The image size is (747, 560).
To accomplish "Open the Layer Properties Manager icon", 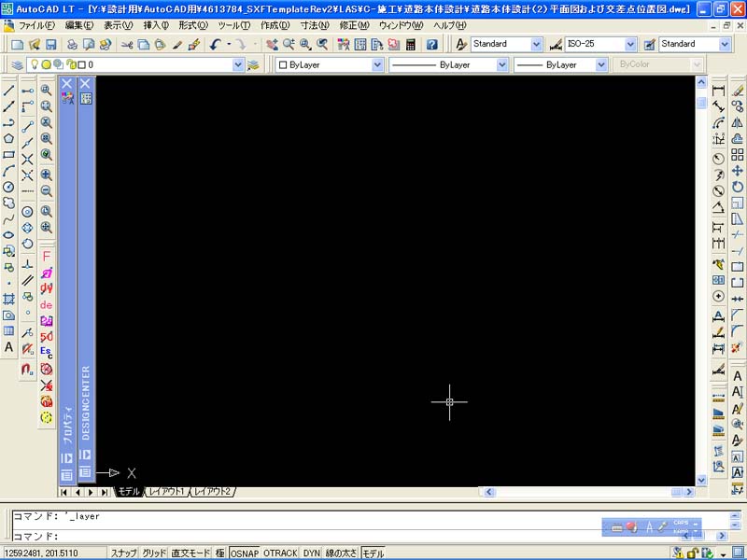I will [17, 64].
